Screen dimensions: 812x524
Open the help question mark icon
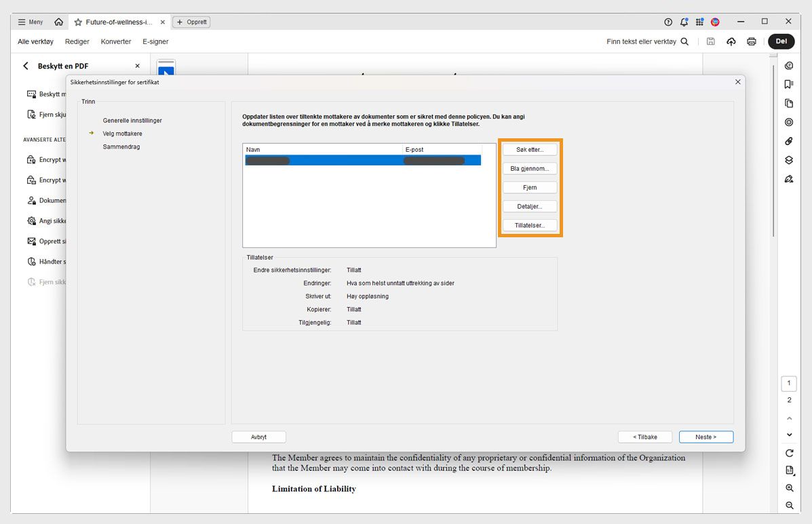668,22
